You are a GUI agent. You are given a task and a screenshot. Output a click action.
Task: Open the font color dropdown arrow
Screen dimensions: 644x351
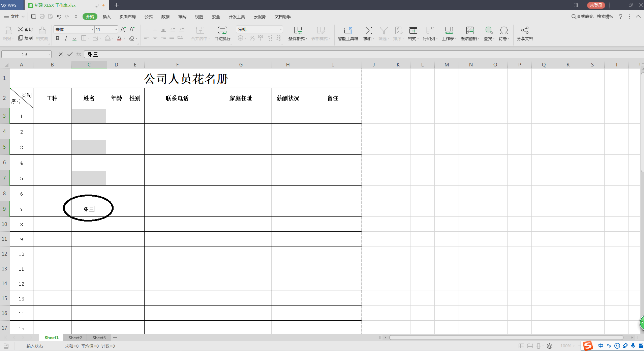tap(124, 38)
